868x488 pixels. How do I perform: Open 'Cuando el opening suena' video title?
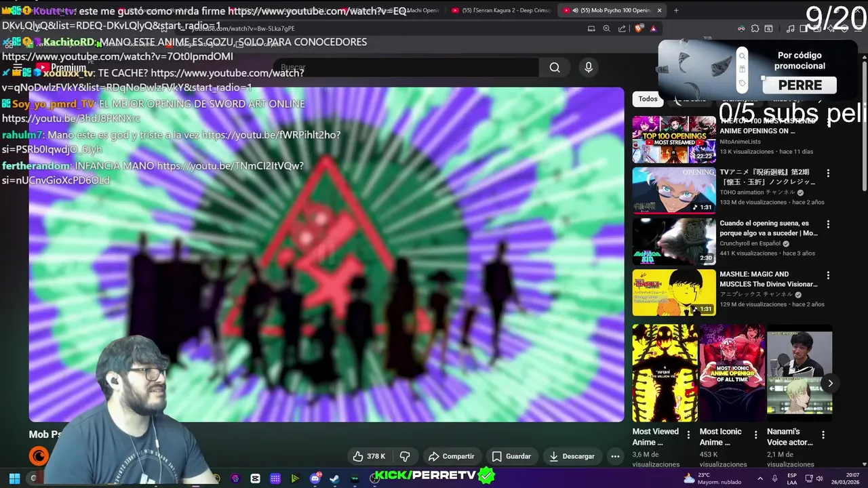(768, 228)
